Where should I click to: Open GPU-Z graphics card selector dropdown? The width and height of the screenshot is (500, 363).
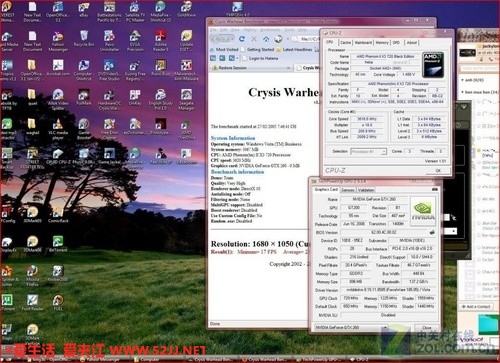click(x=351, y=328)
